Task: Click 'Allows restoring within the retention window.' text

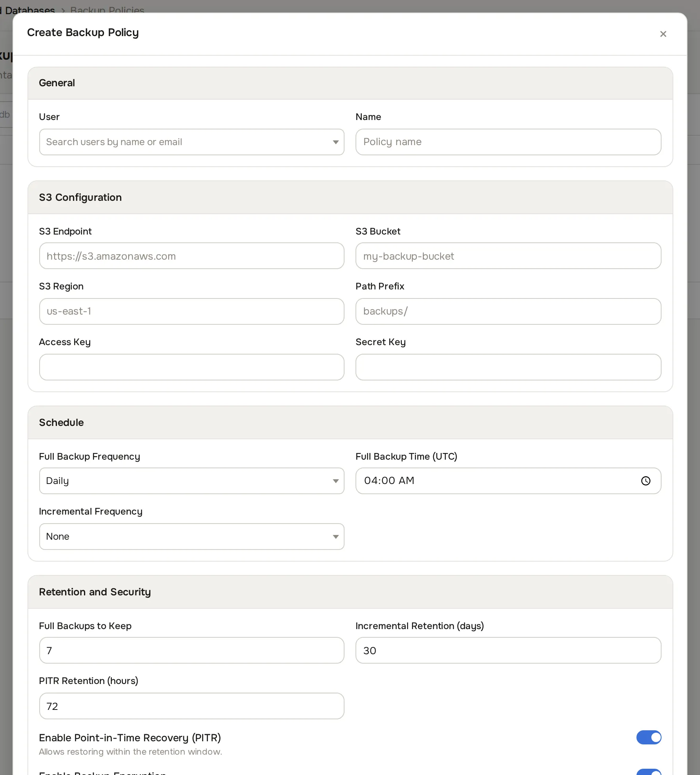Action: coord(130,751)
